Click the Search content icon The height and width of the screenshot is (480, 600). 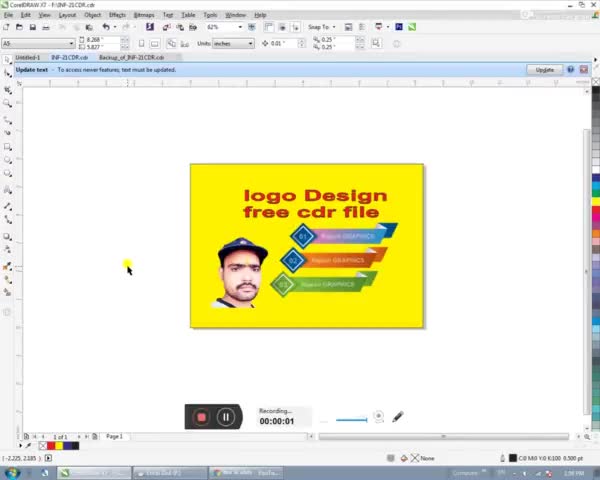150,27
